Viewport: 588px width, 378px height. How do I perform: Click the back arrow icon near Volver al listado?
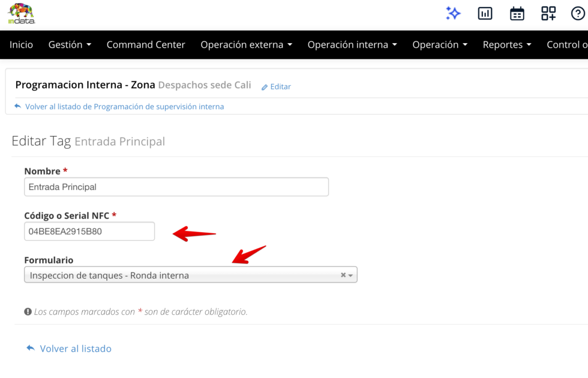coord(30,349)
